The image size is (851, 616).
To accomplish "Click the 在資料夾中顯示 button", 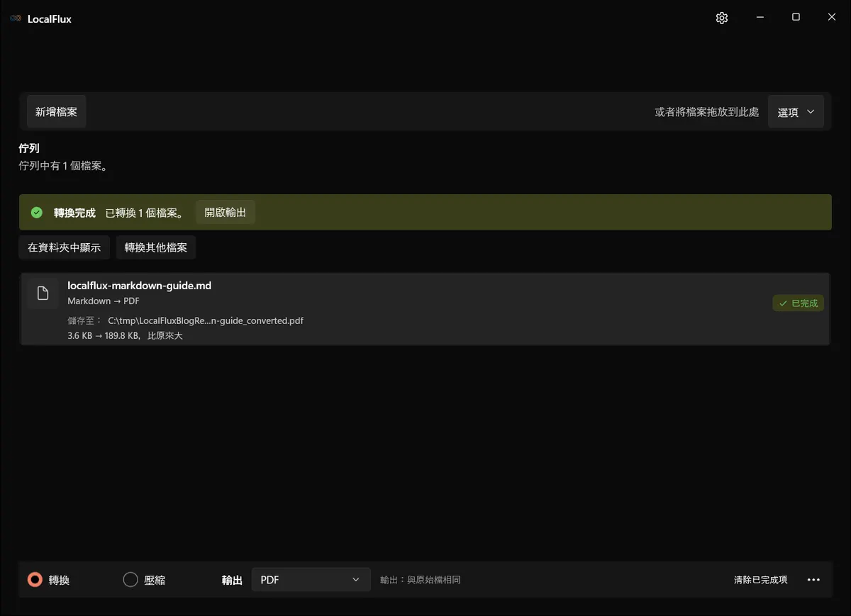I will [x=64, y=247].
